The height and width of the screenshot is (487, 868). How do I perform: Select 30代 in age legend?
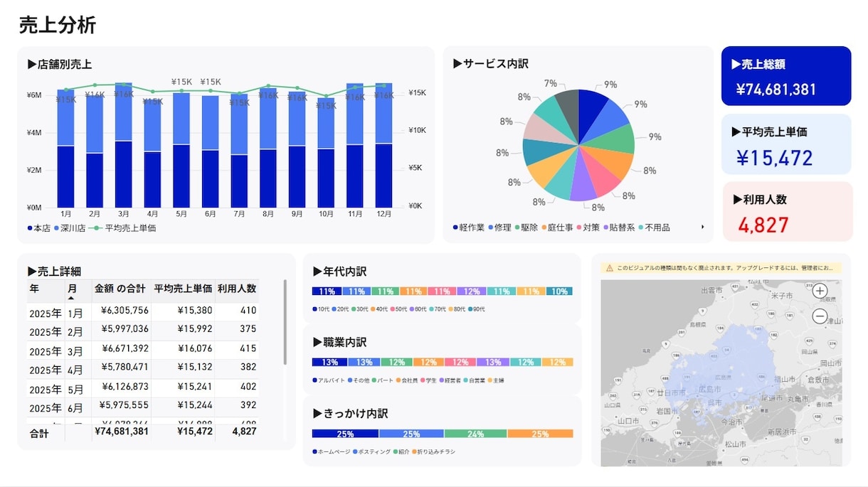point(360,309)
